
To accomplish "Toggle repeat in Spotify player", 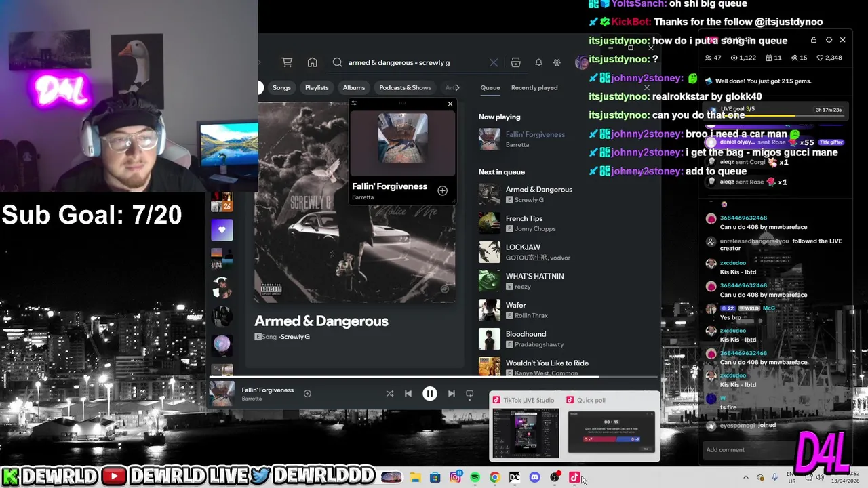I will click(x=469, y=394).
